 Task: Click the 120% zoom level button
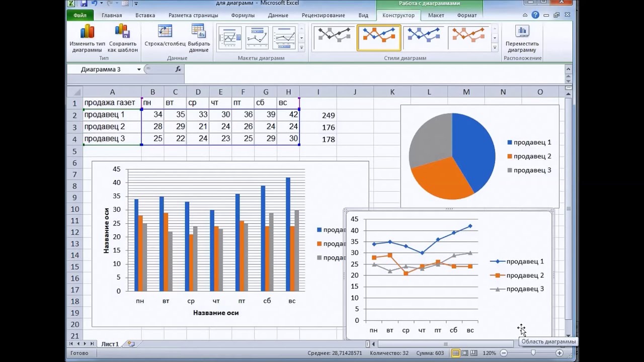click(x=490, y=353)
